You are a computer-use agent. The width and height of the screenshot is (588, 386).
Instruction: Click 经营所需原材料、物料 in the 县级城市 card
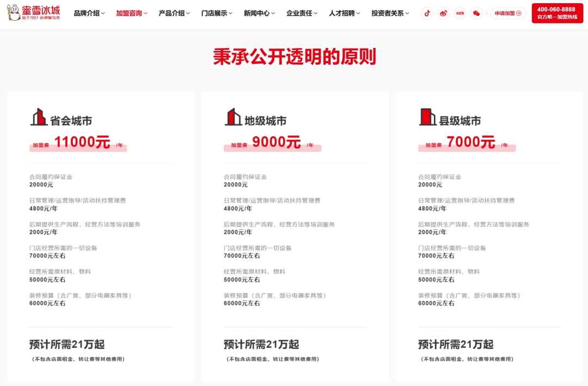(449, 272)
